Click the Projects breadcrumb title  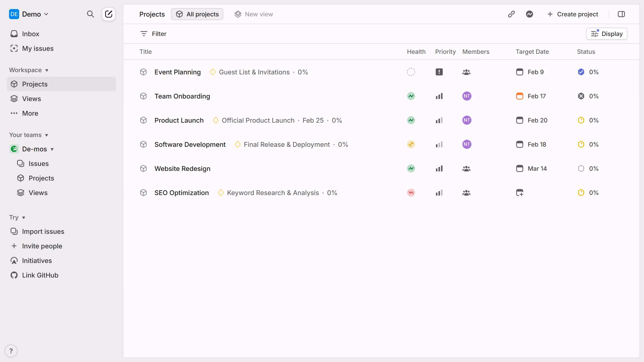[x=152, y=14]
